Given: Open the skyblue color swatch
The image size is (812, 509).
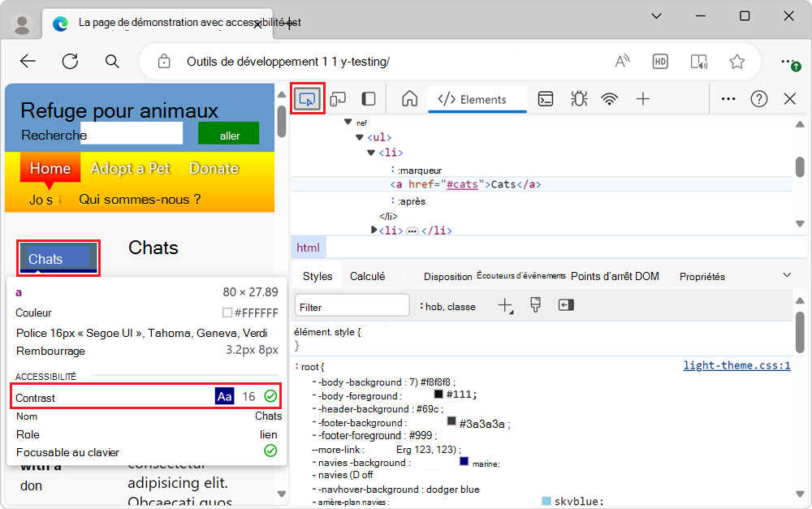Looking at the screenshot, I should (x=546, y=501).
